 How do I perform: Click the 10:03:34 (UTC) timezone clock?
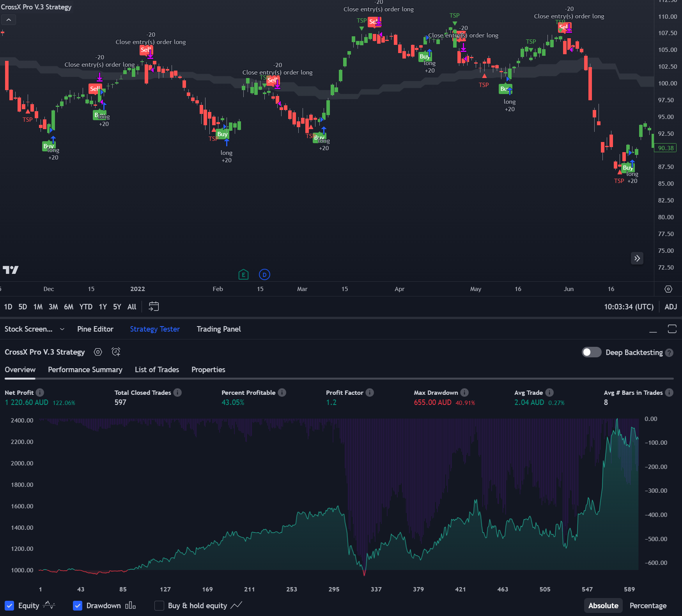tap(629, 307)
